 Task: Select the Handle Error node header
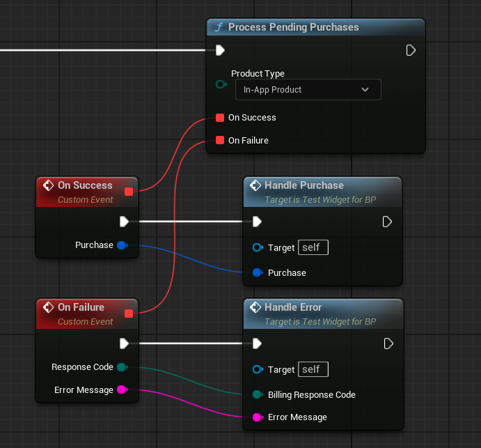click(x=293, y=307)
